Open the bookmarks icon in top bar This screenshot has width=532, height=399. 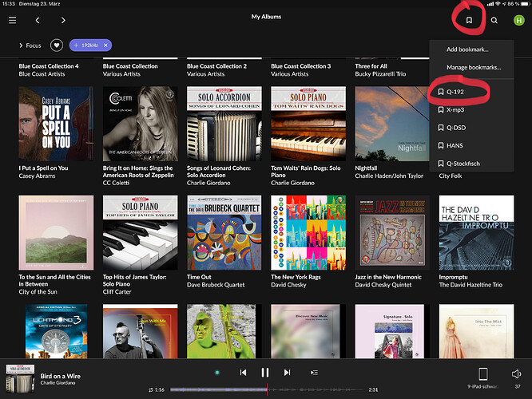(469, 20)
